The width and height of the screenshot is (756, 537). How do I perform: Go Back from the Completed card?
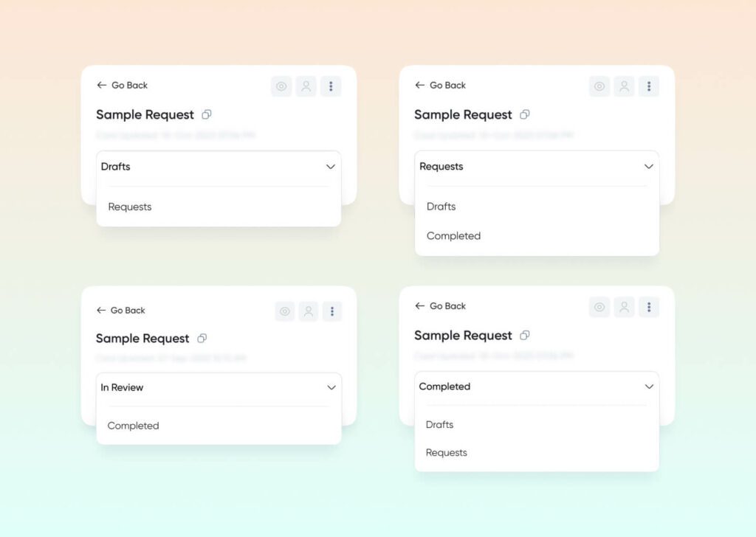click(440, 306)
